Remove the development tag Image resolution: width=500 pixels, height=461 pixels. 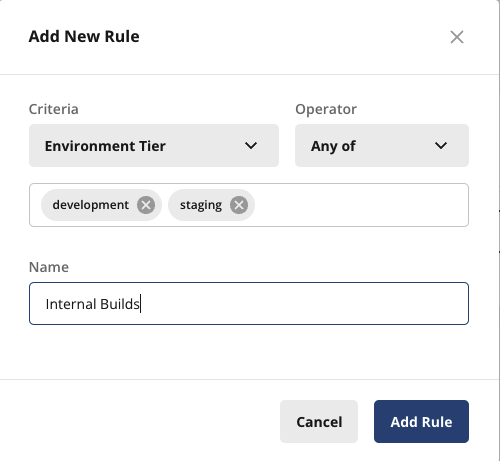click(146, 205)
